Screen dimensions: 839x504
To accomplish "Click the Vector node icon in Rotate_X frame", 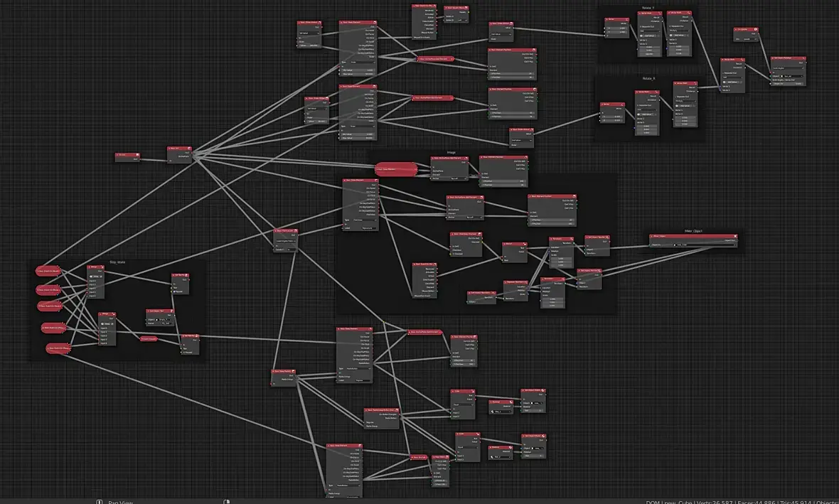I will click(622, 104).
